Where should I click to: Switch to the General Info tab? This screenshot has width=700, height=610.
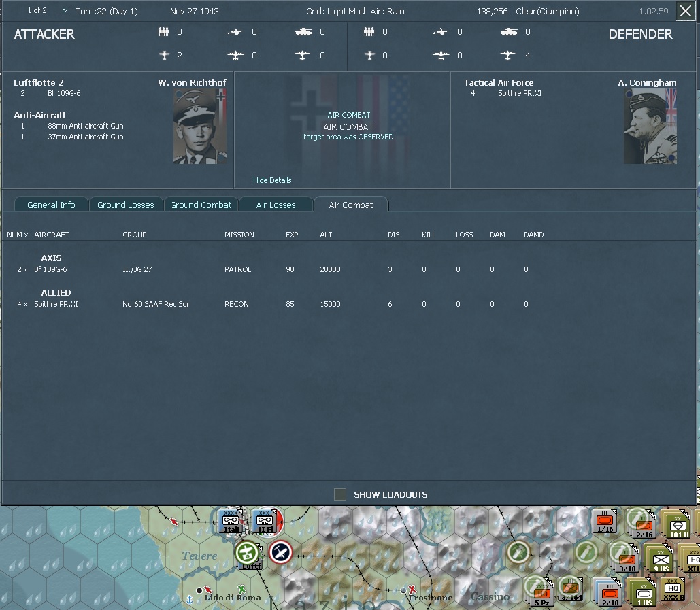(51, 204)
